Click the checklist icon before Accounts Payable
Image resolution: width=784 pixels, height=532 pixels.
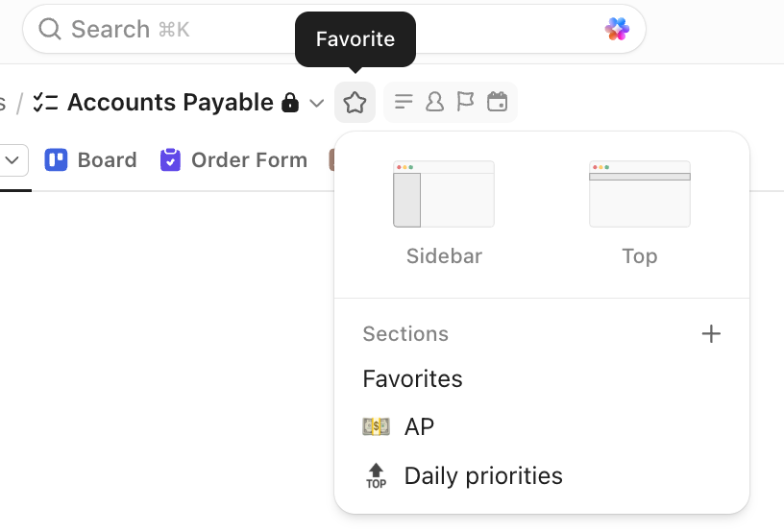click(x=45, y=103)
